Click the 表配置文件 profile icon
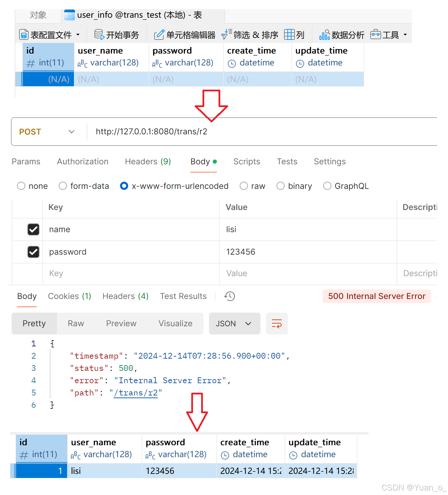 click(24, 34)
